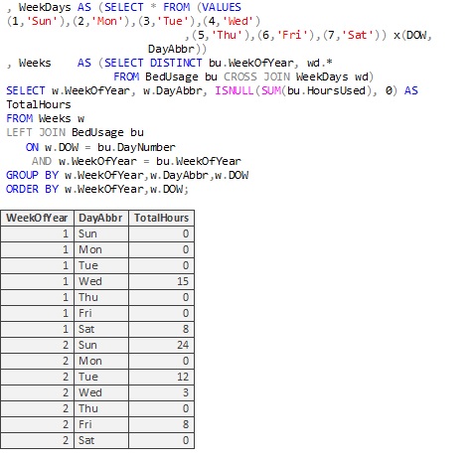This screenshot has height=462, width=476.
Task: Click bu.HoursUsed inside the SUM call
Action: coord(326,90)
